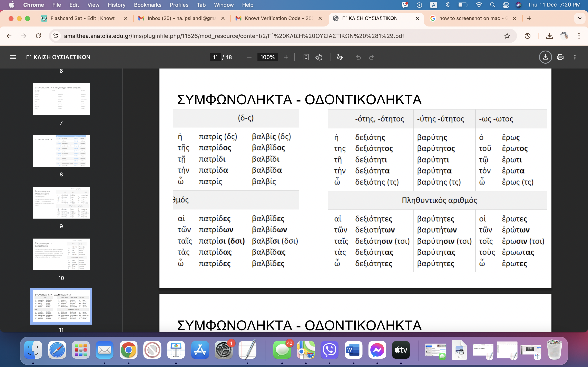Expand the tab search dropdown arrow

click(x=580, y=18)
